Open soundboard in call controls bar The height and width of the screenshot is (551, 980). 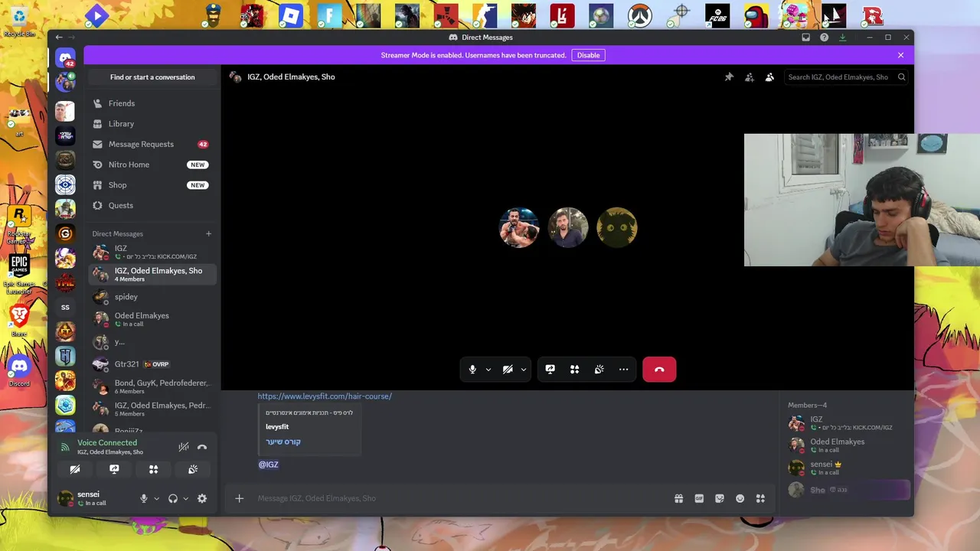(599, 370)
